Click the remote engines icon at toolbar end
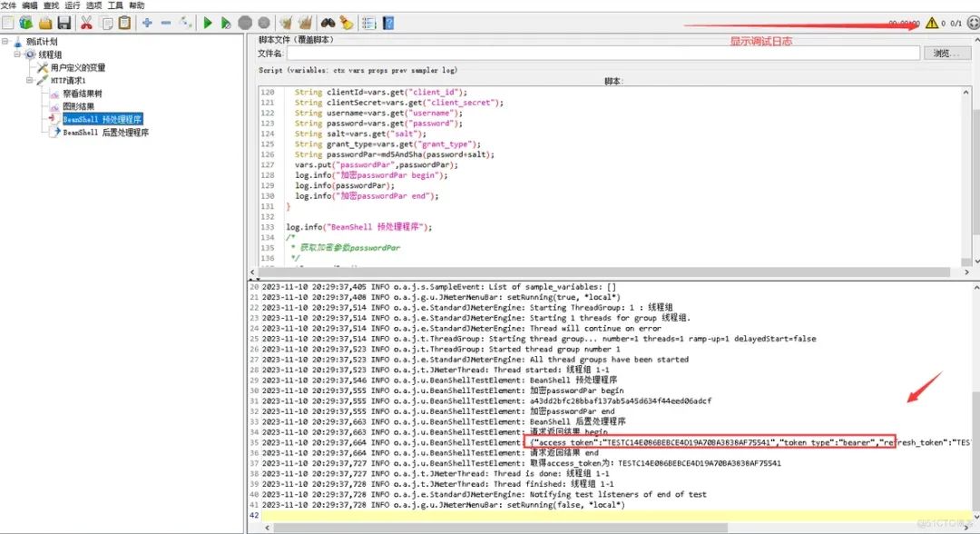The width and height of the screenshot is (980, 534). tap(973, 23)
